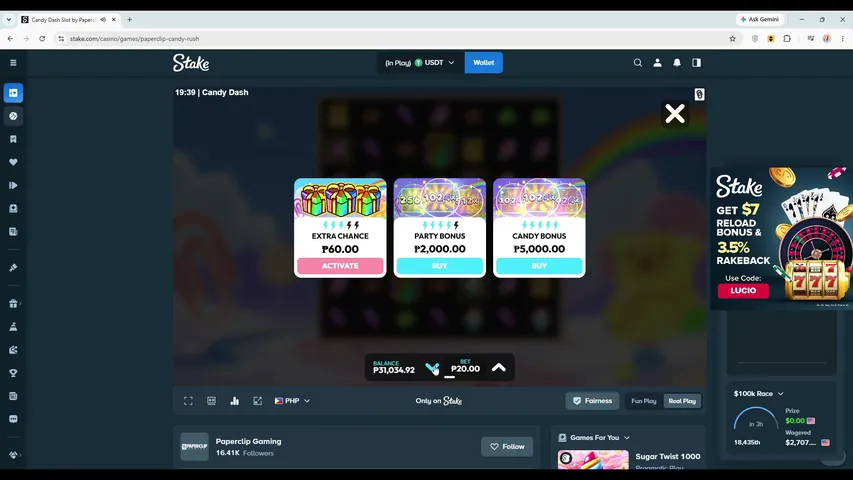This screenshot has height=480, width=853.
Task: Open the gift Promotions sidebar icon
Action: pyautogui.click(x=13, y=304)
